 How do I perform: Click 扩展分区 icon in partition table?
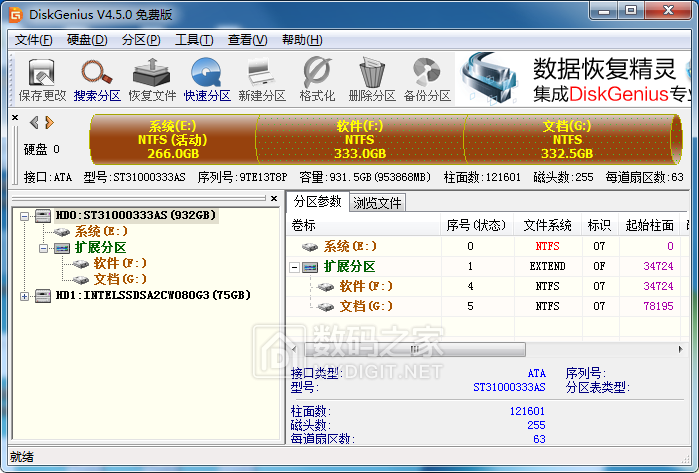310,267
